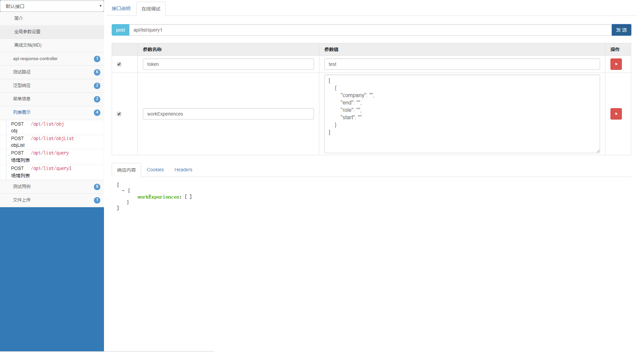
Task: Delete the workExperiences parameter row
Action: (x=616, y=114)
